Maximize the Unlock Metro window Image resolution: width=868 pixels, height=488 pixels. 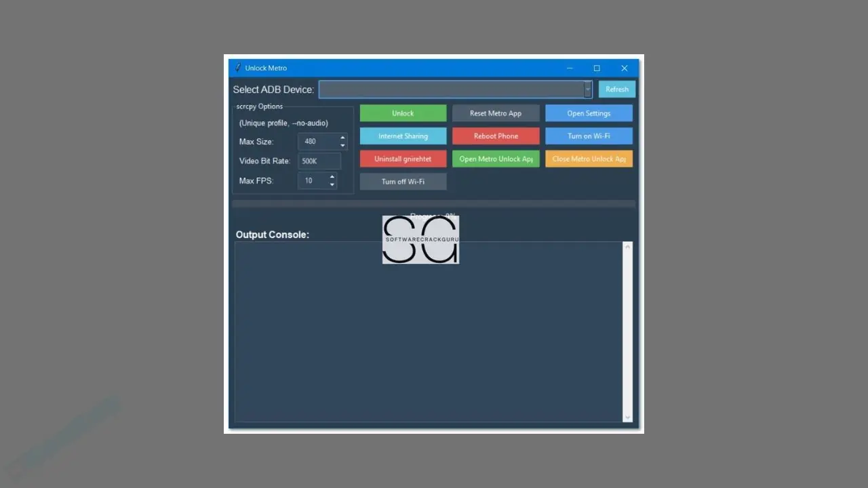point(597,68)
